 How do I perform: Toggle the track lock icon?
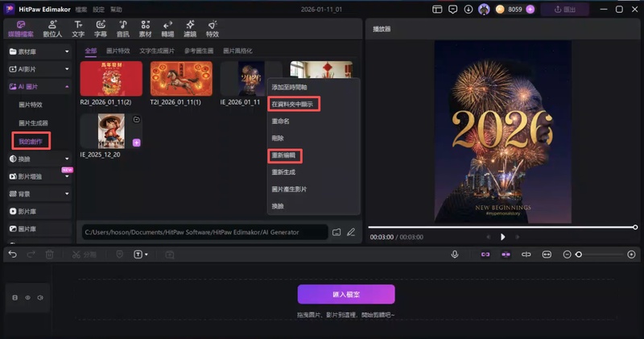pos(14,297)
